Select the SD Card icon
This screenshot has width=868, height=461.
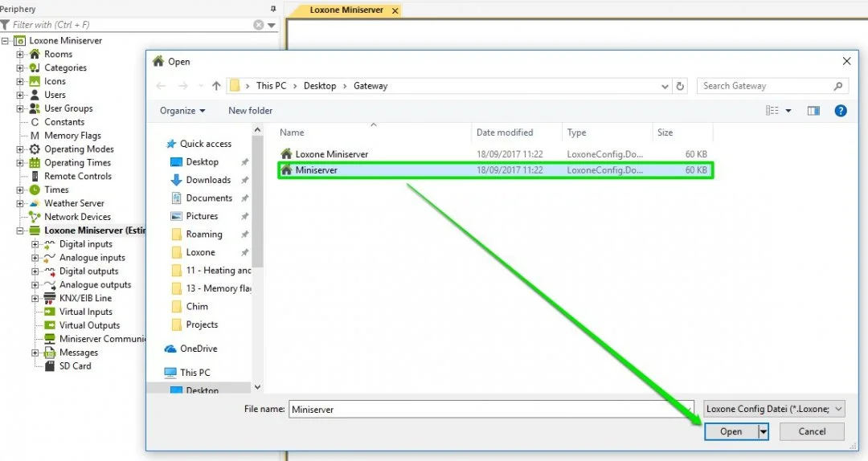point(50,365)
